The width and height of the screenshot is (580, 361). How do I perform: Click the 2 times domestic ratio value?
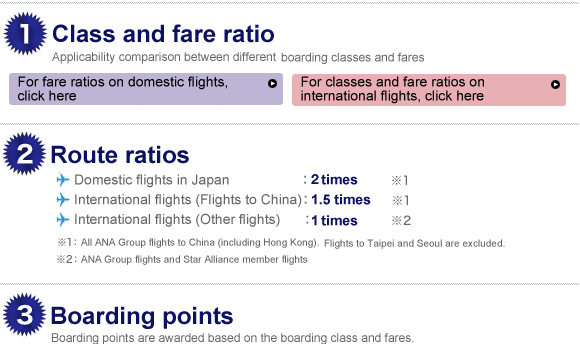(x=334, y=180)
